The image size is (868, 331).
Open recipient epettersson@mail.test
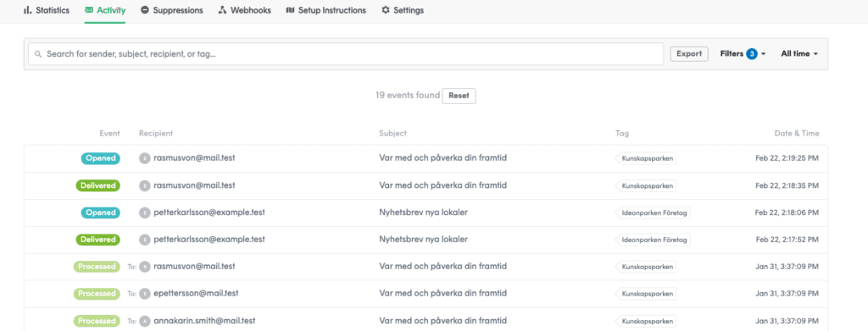click(x=196, y=293)
